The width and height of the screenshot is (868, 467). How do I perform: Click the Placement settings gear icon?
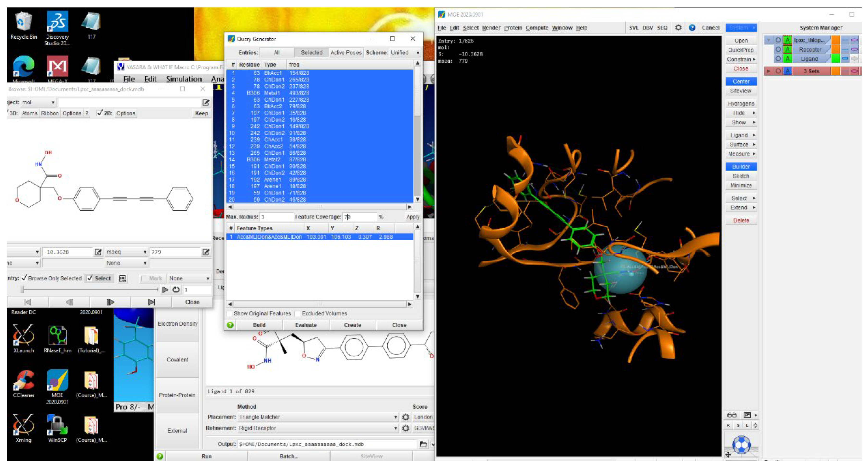pyautogui.click(x=405, y=417)
